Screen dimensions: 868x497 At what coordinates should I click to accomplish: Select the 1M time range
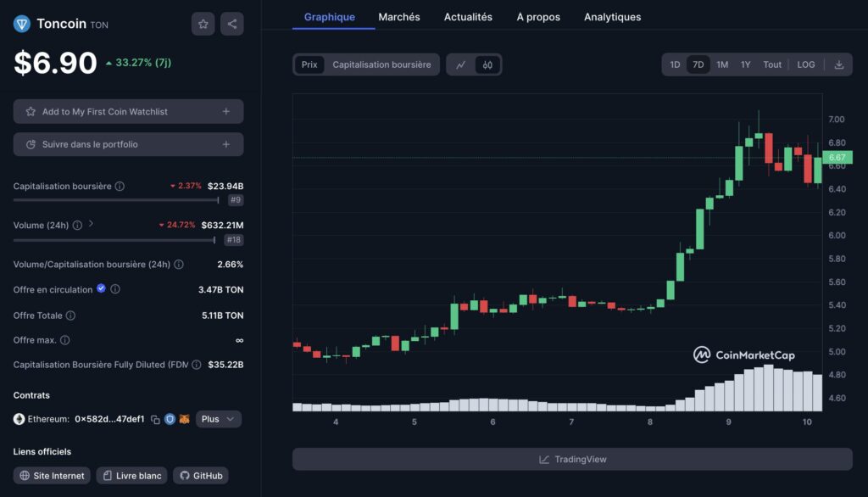[x=721, y=64]
